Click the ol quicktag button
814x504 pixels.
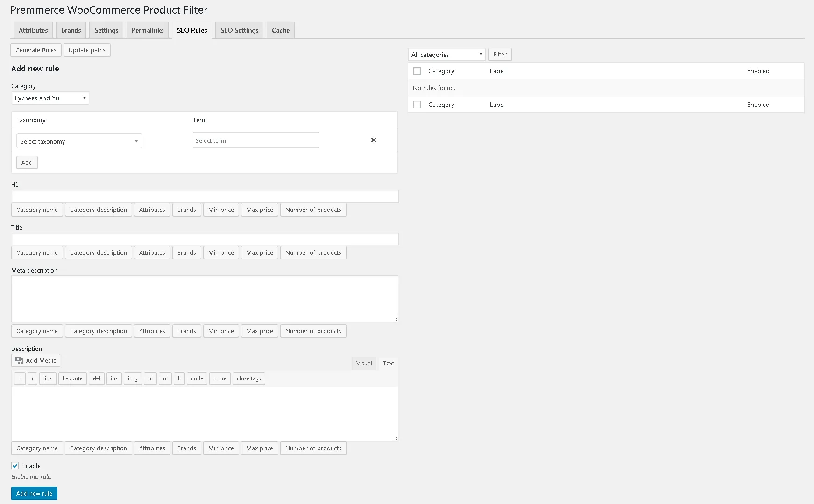165,378
